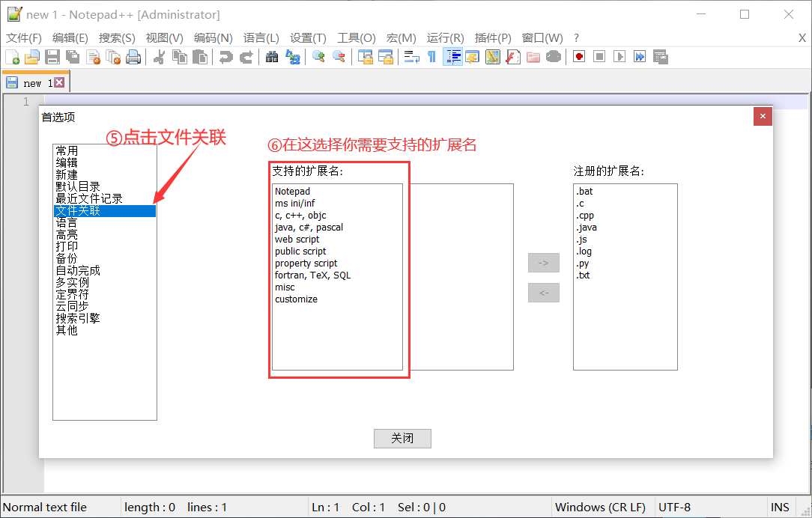Click UTF-8 encoding in status bar
This screenshot has height=518, width=812.
pos(674,507)
